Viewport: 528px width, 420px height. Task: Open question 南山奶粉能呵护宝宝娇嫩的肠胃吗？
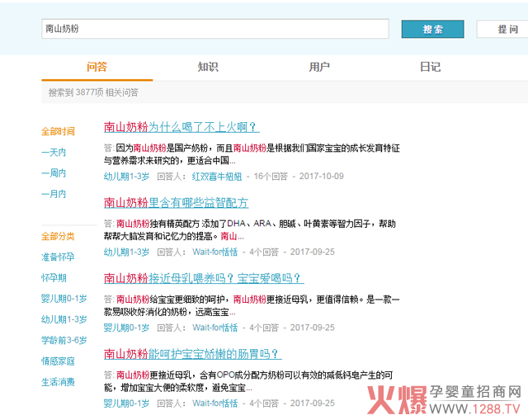pos(192,354)
